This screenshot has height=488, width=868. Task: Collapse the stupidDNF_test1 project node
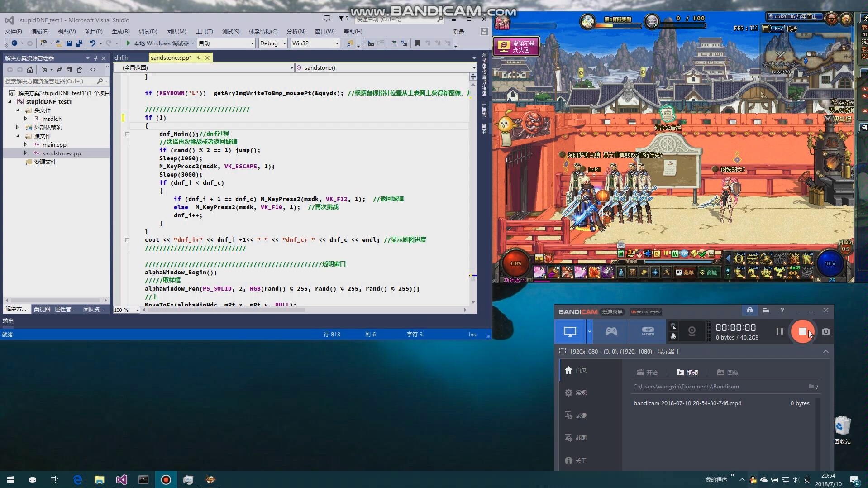[x=10, y=101]
